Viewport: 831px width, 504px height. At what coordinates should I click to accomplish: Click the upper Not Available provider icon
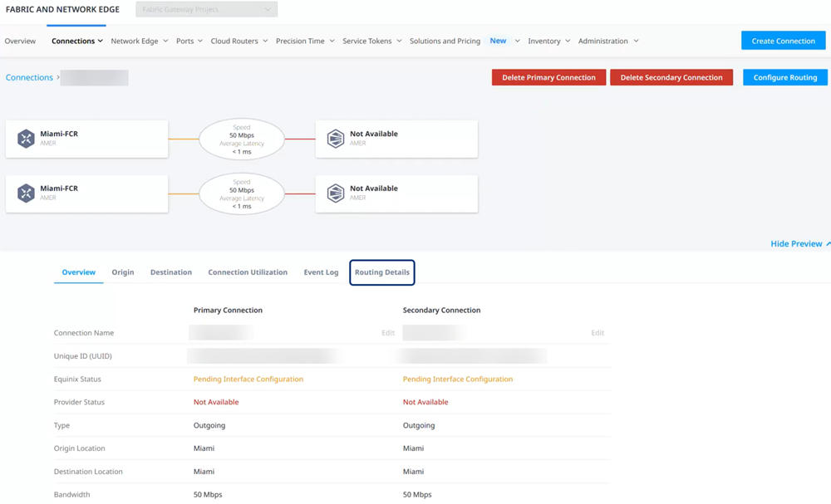336,139
